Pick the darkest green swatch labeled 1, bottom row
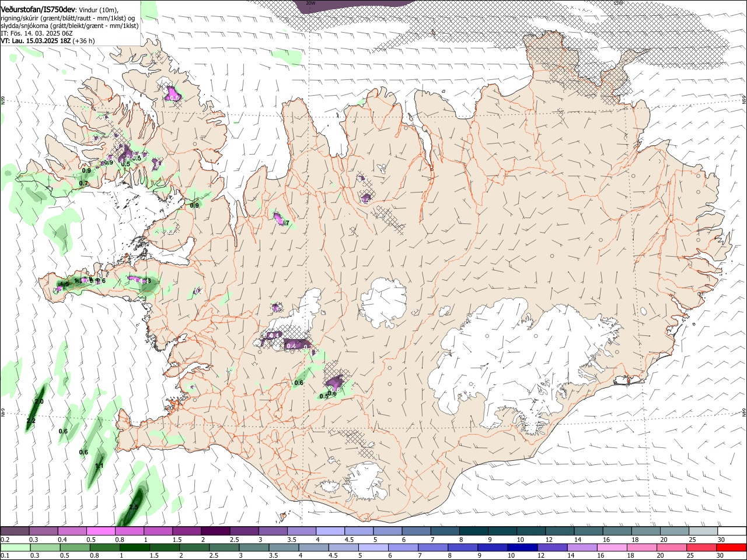The width and height of the screenshot is (747, 560). pyautogui.click(x=135, y=548)
